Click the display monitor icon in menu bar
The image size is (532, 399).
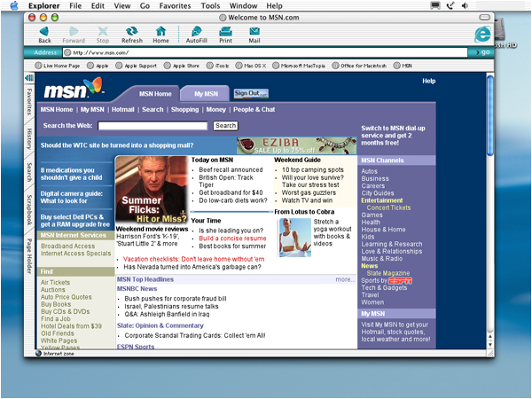pyautogui.click(x=435, y=5)
